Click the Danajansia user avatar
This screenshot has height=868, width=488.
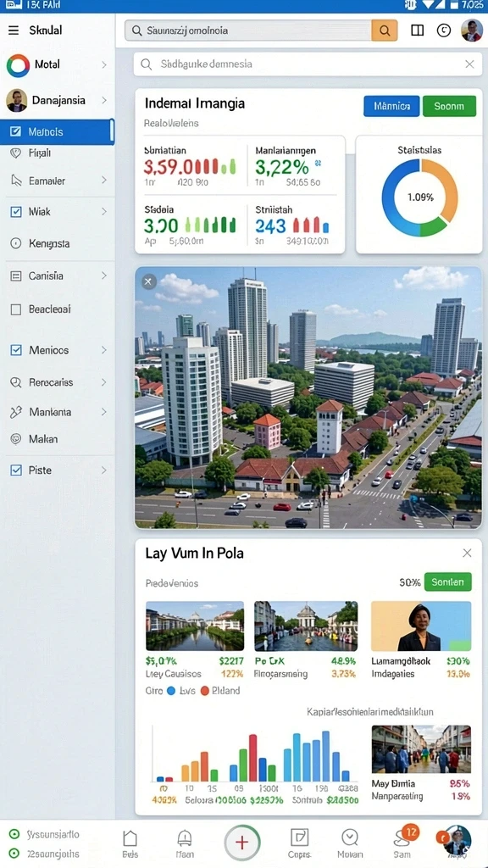[17, 101]
